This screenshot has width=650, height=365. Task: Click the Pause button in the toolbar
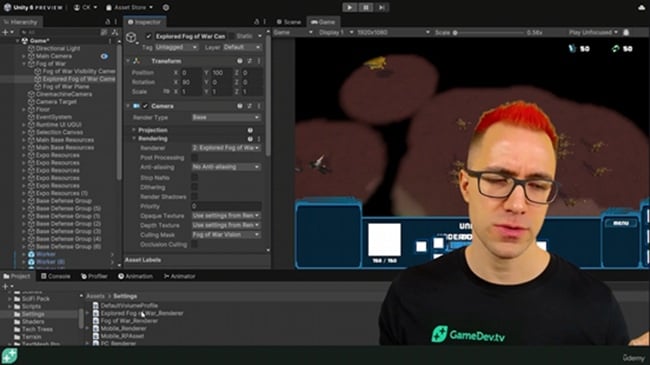coord(366,7)
